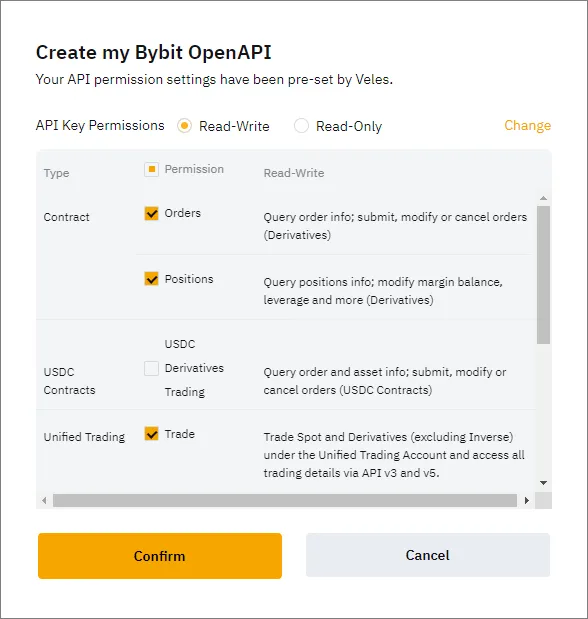This screenshot has height=619, width=588.
Task: Click the vertical scrollbar up arrow
Action: (x=543, y=198)
